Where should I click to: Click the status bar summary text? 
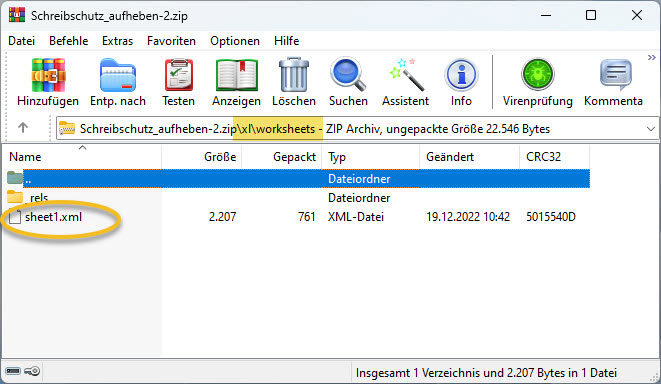[486, 373]
